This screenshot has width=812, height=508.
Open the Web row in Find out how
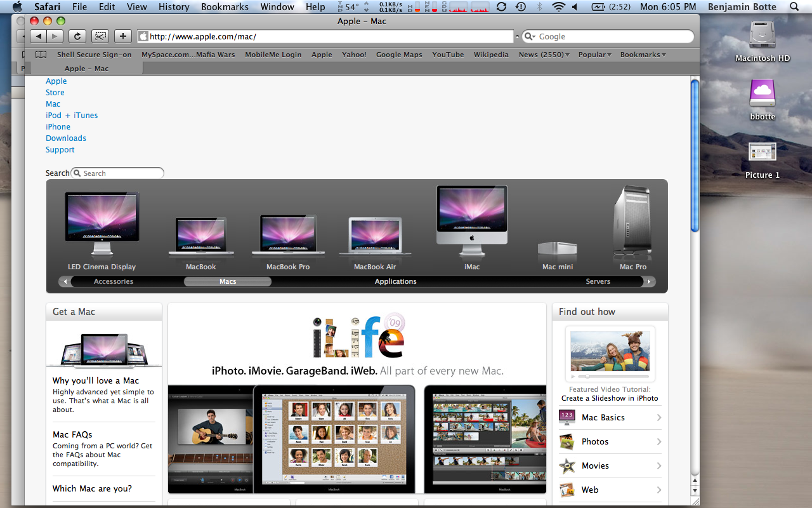pos(610,490)
